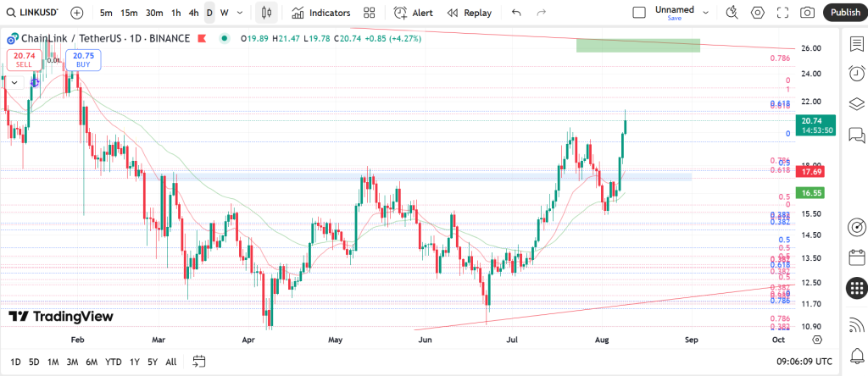Click the Unnamed layout name
The image size is (868, 376).
tap(674, 9)
